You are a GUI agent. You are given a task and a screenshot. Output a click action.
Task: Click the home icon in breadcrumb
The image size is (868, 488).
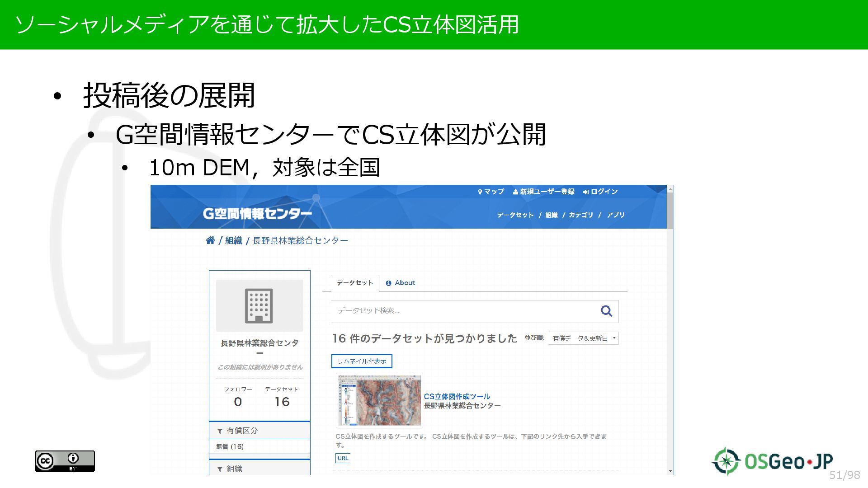210,240
